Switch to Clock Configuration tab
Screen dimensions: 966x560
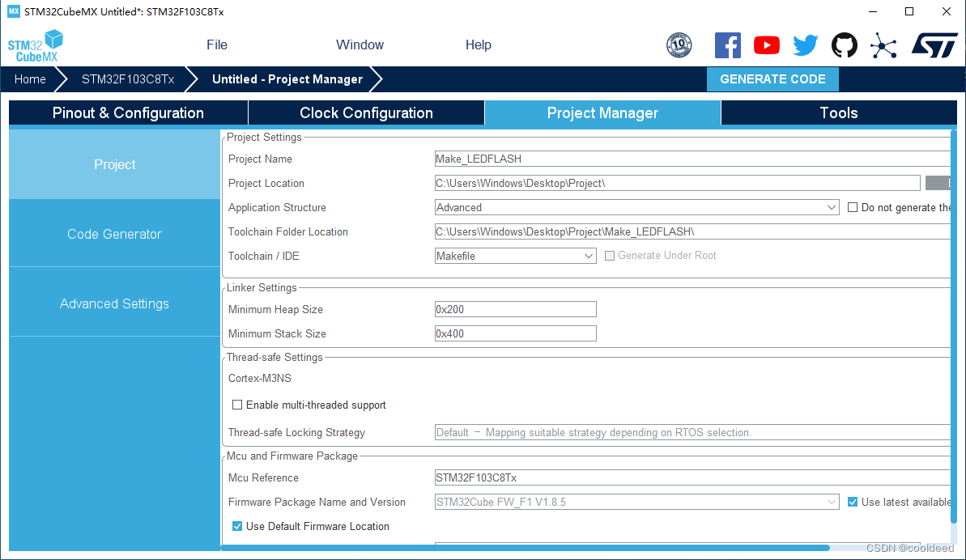click(x=367, y=113)
